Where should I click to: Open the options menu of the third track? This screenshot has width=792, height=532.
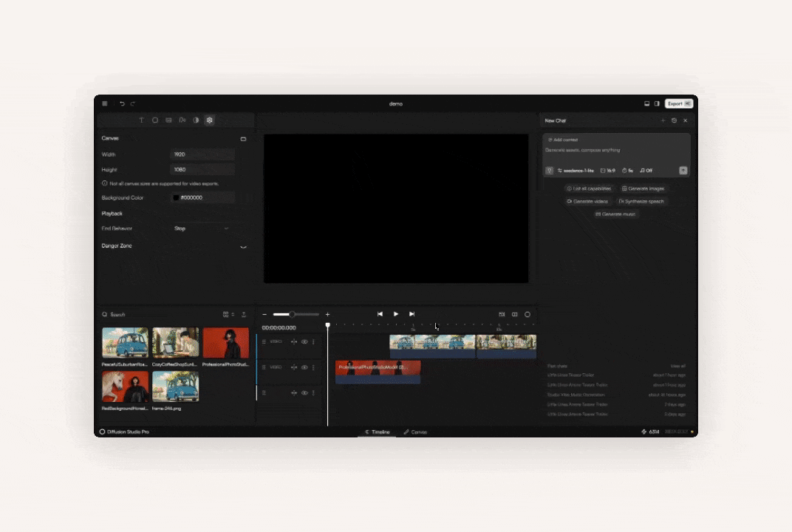click(x=314, y=392)
